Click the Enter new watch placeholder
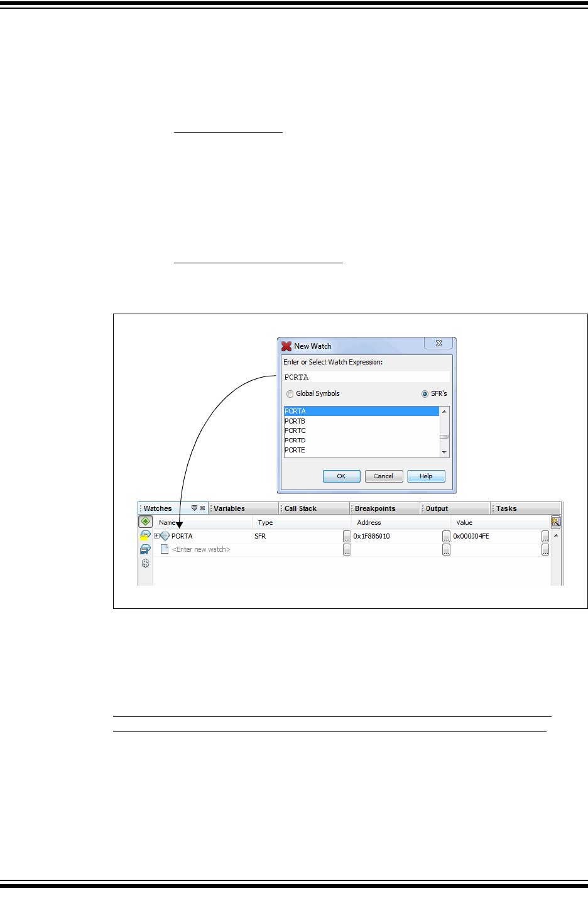 click(201, 549)
